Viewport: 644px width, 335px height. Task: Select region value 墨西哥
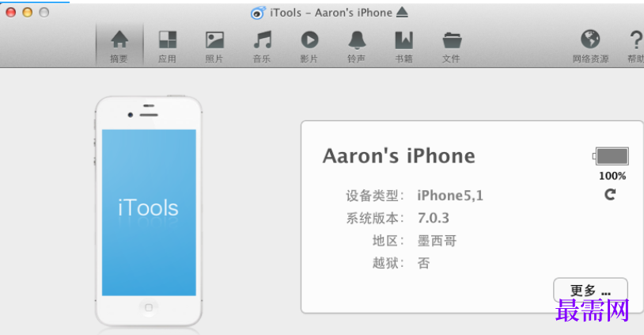pos(437,241)
